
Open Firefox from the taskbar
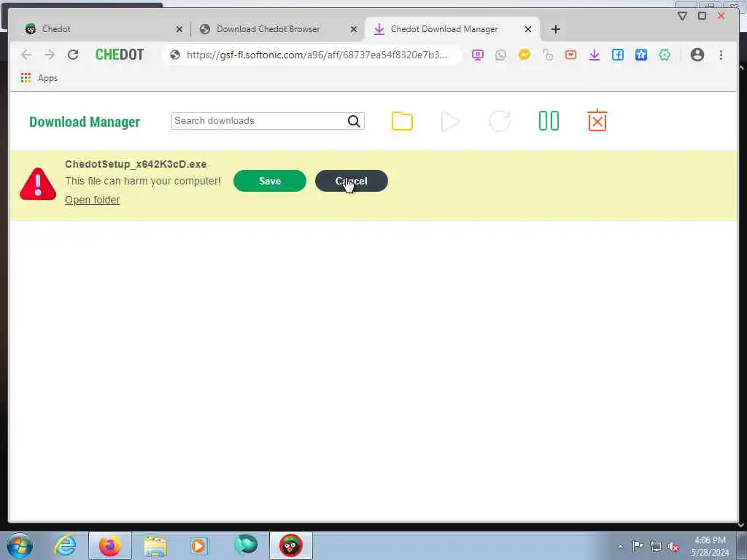point(109,545)
